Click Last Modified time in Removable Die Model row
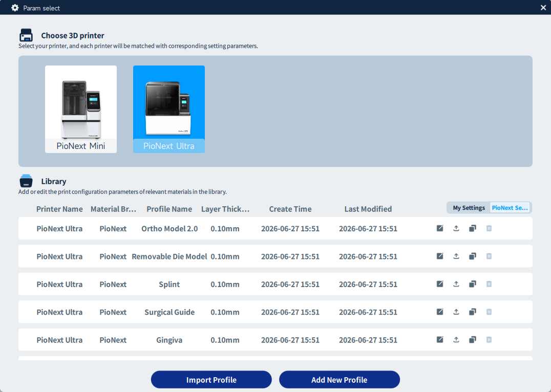This screenshot has width=551, height=392. click(x=368, y=256)
